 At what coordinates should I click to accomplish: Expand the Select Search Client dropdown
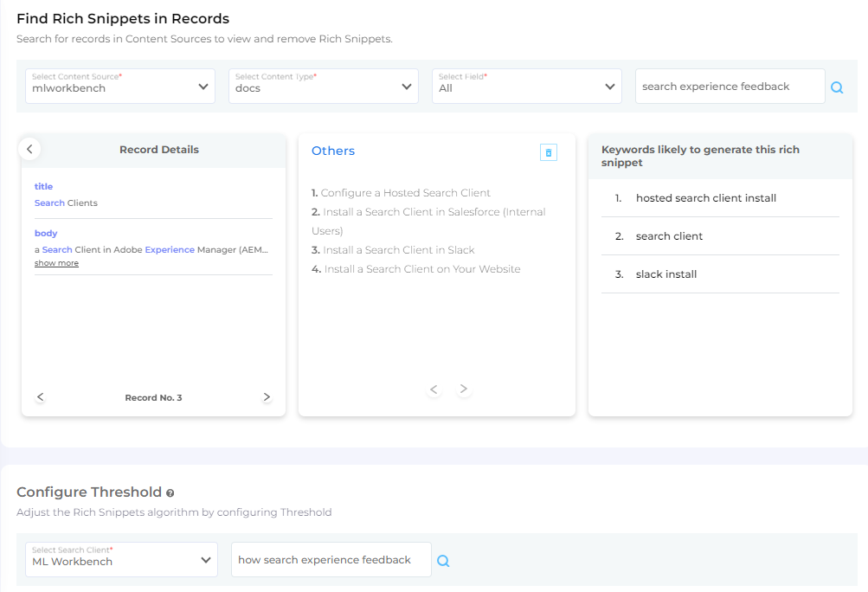pyautogui.click(x=120, y=560)
